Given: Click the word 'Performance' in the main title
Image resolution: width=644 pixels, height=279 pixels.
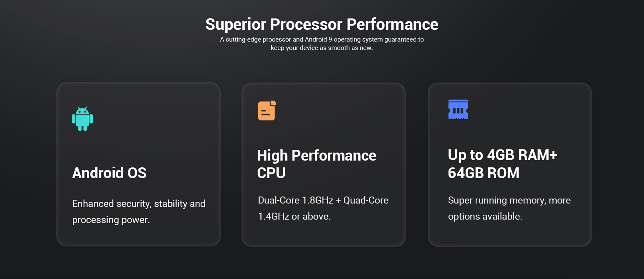Looking at the screenshot, I should [392, 24].
